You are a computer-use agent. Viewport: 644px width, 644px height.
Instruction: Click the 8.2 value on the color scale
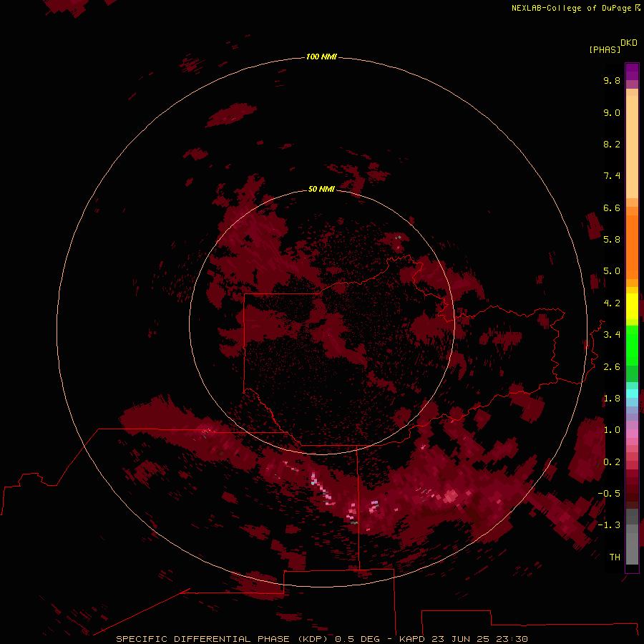[x=612, y=144]
